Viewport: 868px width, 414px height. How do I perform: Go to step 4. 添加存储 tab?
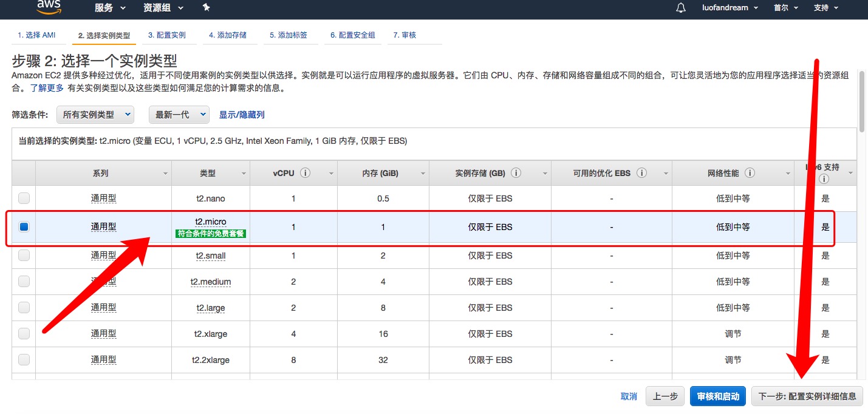228,35
